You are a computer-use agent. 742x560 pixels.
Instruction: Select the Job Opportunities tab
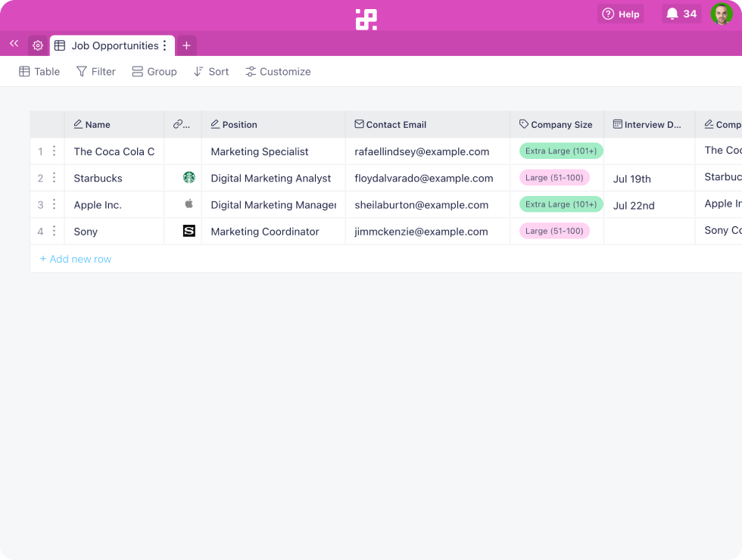coord(112,45)
